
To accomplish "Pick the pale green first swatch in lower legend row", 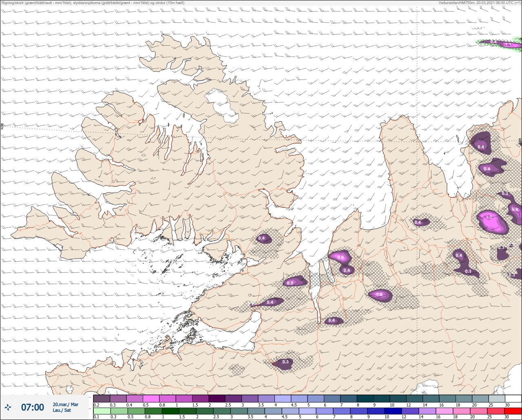I will 102,411.
